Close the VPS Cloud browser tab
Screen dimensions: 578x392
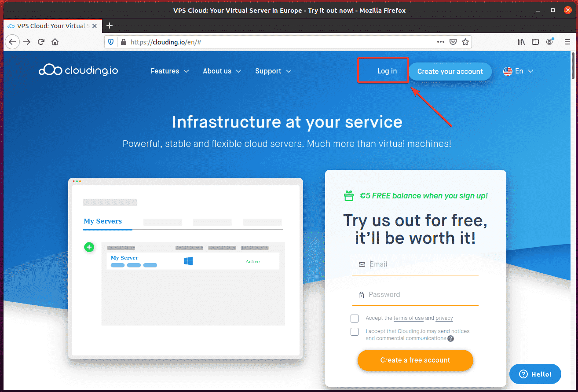coord(94,26)
